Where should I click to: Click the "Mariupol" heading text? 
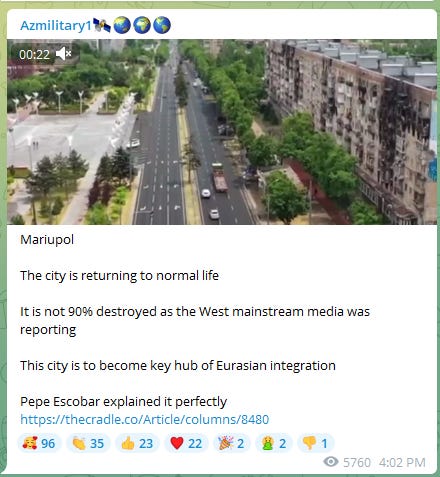[x=47, y=240]
